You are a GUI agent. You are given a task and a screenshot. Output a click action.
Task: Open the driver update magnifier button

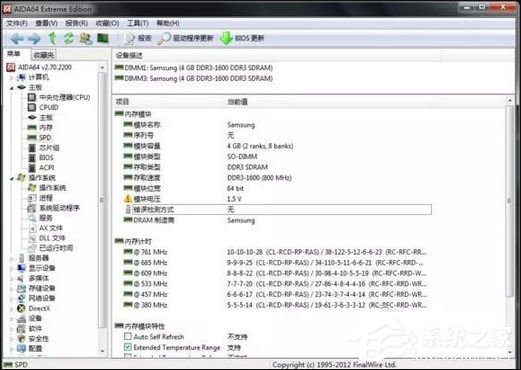coord(185,38)
